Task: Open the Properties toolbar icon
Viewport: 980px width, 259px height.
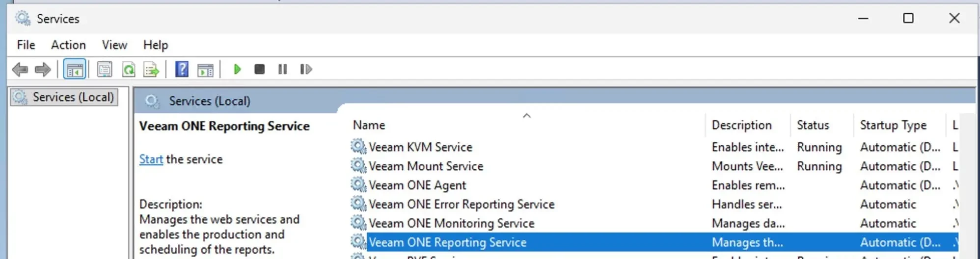Action: 105,69
